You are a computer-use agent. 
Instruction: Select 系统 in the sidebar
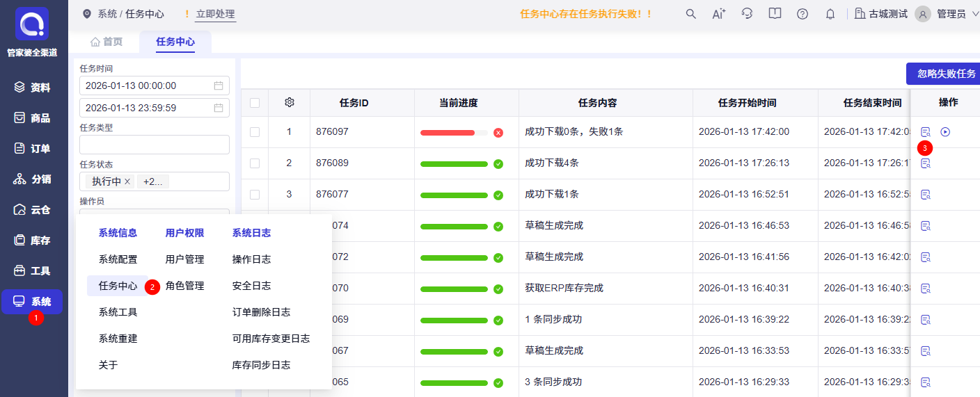click(32, 302)
